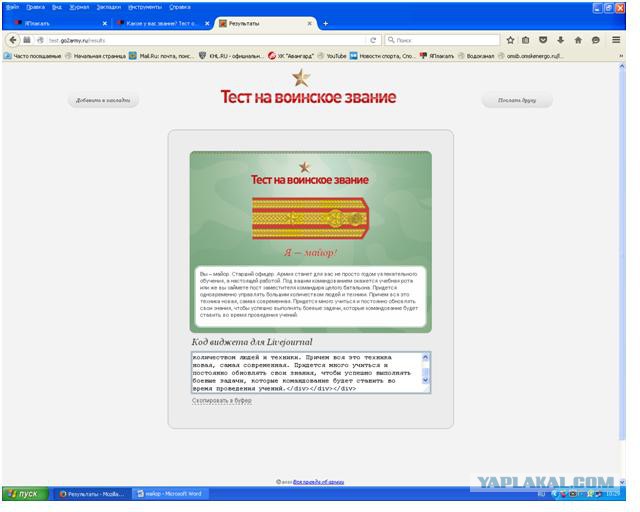The height and width of the screenshot is (512, 640).
Task: Open the Водоканал bookmark
Action: [x=476, y=56]
